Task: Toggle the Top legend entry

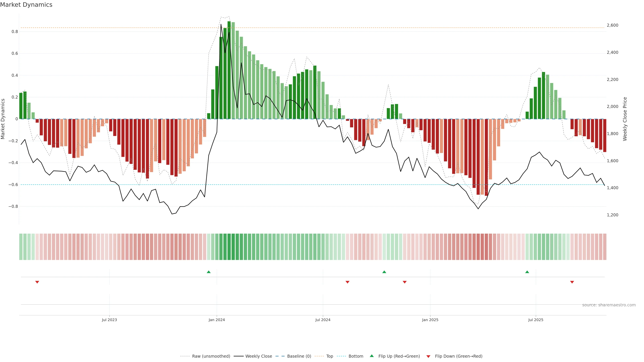Action: click(x=330, y=356)
